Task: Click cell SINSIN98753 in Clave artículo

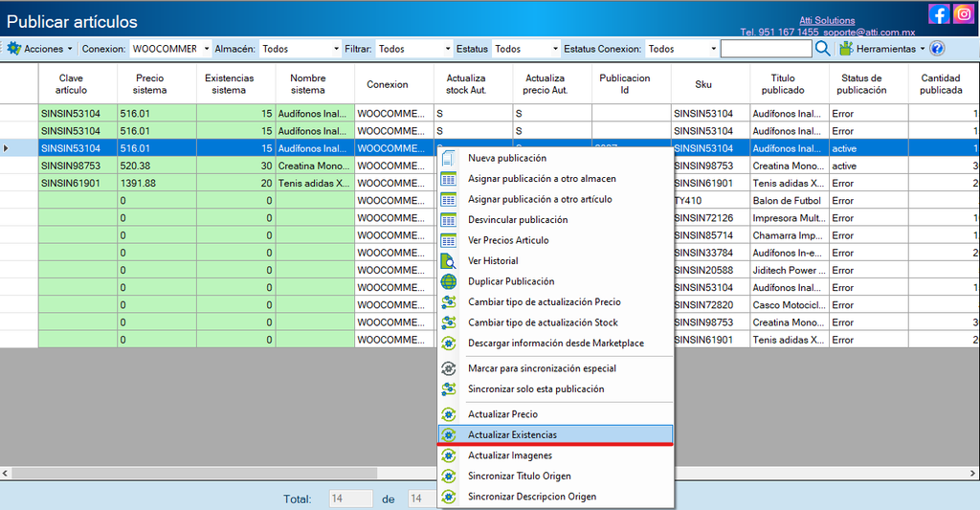Action: click(78, 166)
